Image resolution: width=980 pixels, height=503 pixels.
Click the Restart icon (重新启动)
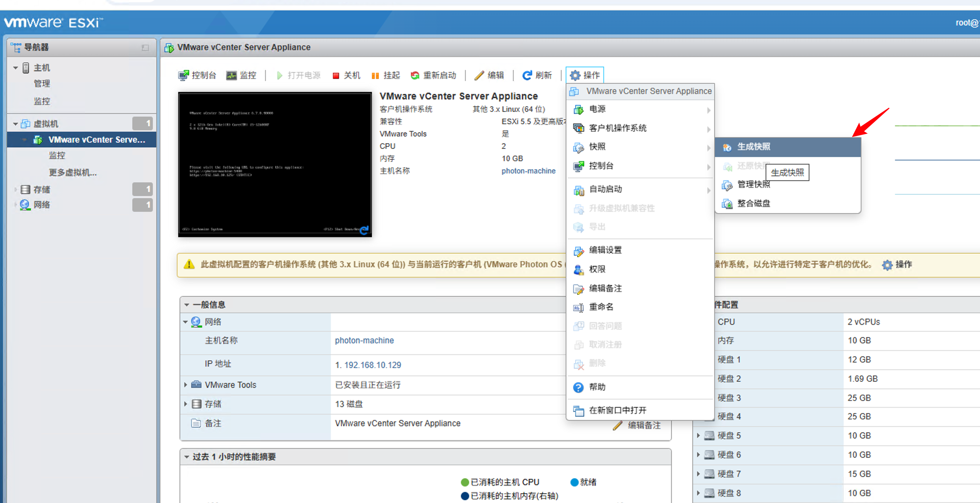(x=415, y=75)
